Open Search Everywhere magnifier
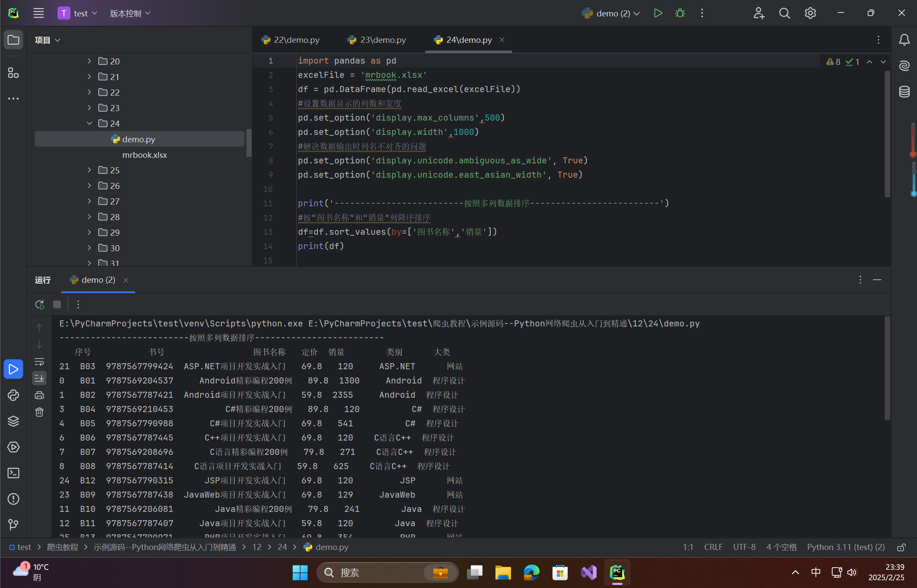This screenshot has height=588, width=917. (x=784, y=13)
